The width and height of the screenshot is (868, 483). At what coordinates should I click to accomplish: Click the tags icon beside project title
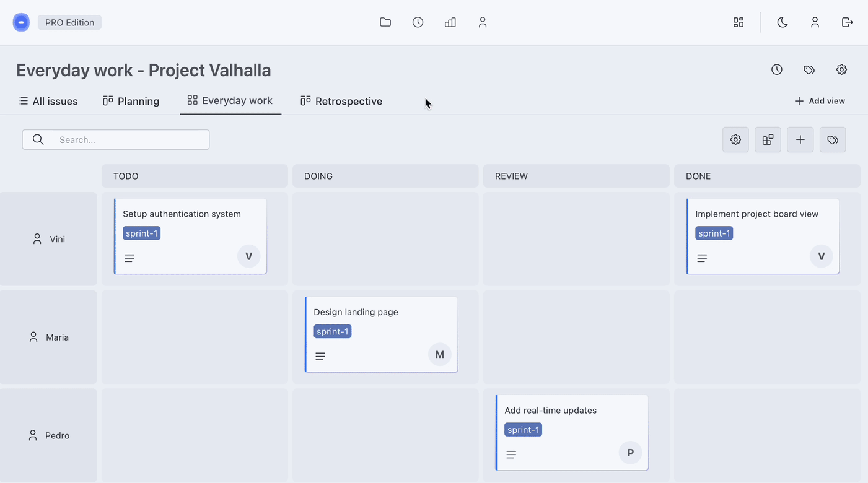click(x=809, y=70)
